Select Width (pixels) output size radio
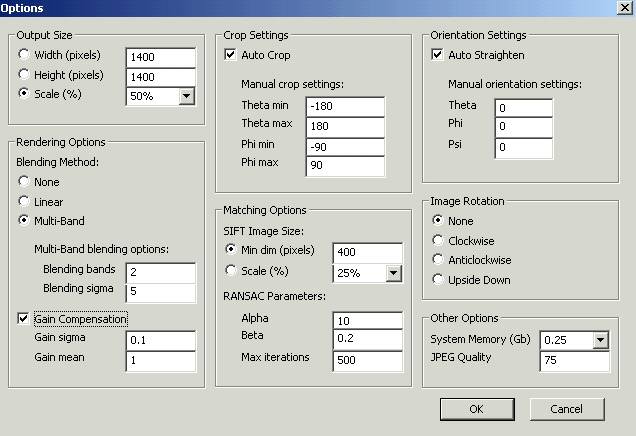Image resolution: width=636 pixels, height=436 pixels. point(24,54)
